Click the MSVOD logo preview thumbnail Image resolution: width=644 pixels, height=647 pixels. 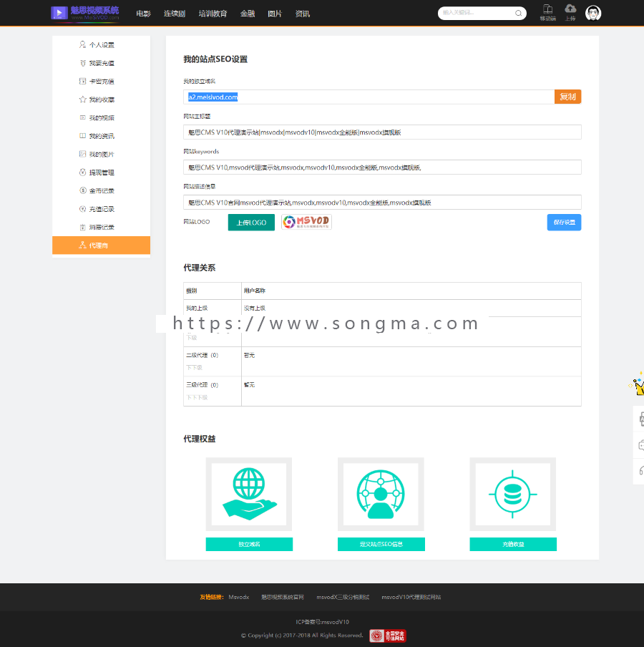tap(306, 222)
